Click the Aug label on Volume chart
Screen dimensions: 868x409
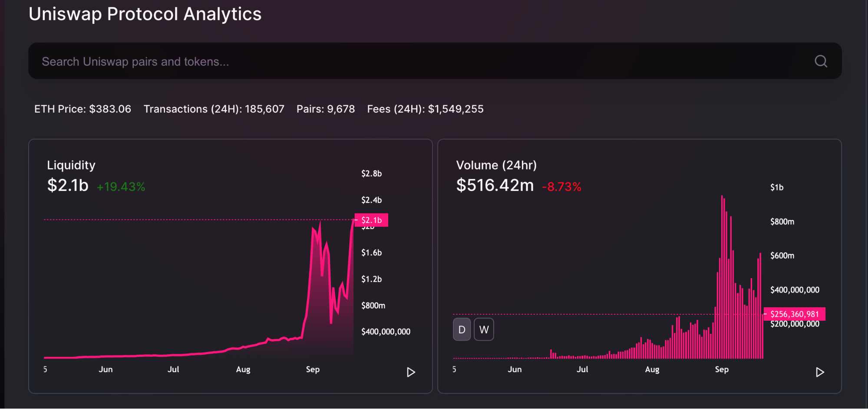pyautogui.click(x=652, y=369)
